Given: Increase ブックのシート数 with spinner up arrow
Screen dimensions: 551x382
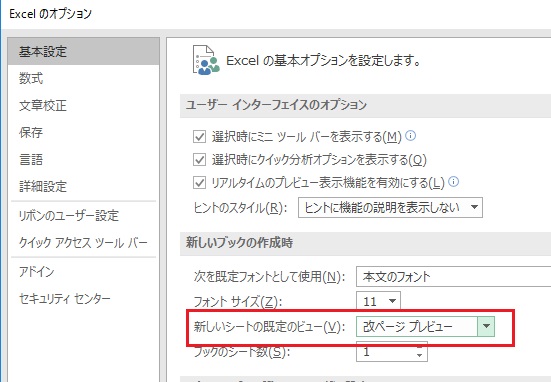Looking at the screenshot, I should (419, 348).
